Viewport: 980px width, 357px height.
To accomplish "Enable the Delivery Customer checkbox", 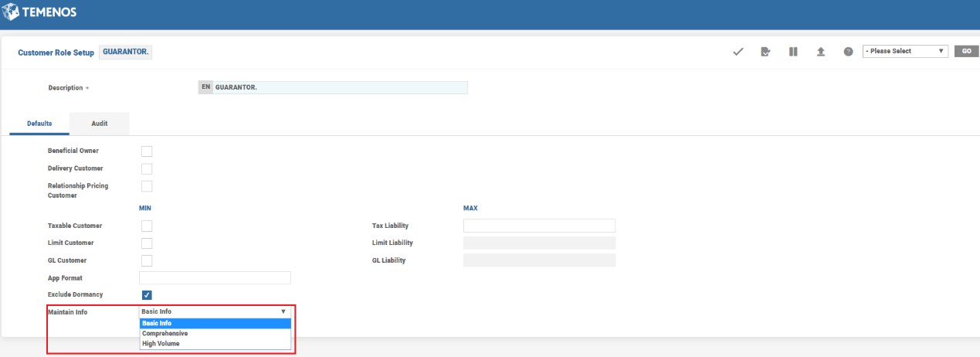I will [147, 168].
